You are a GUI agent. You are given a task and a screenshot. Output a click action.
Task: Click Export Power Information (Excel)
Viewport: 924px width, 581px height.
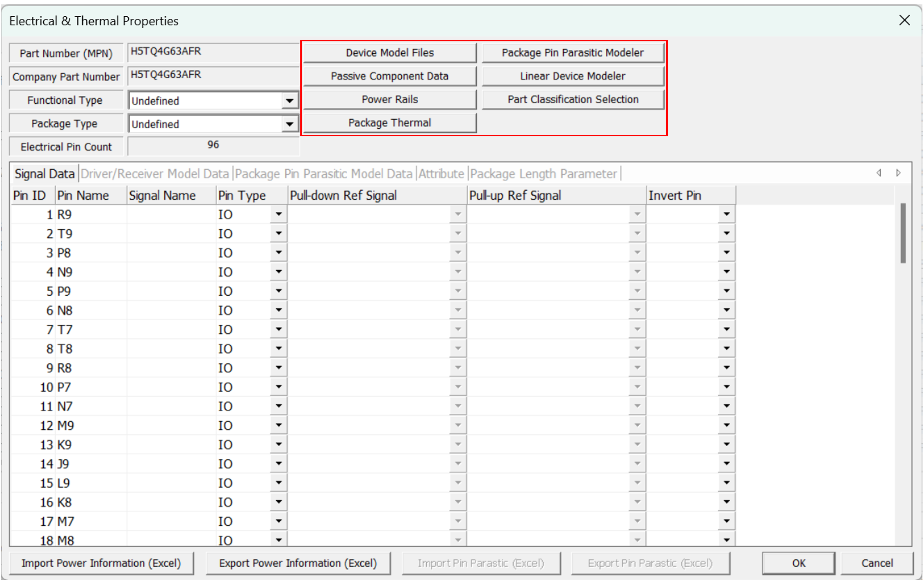(x=298, y=563)
